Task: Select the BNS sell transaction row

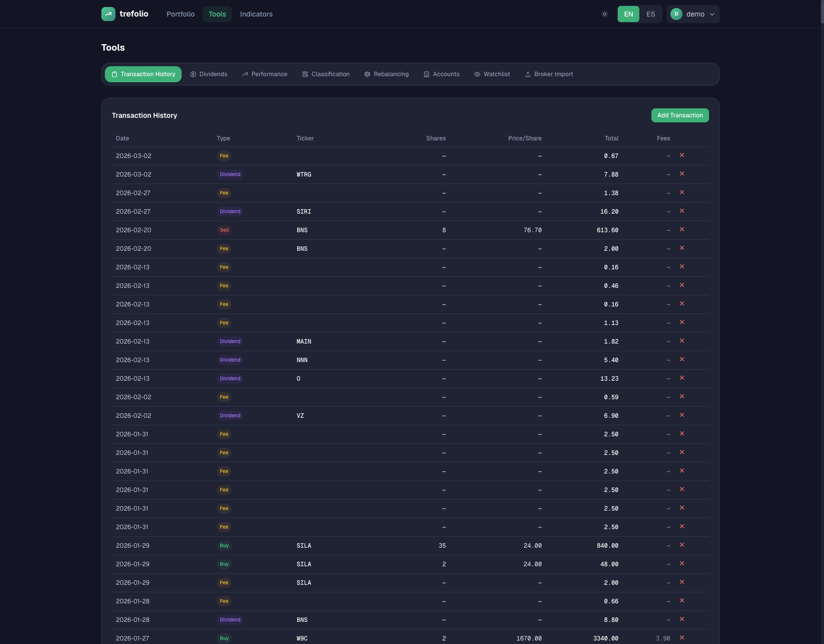Action: (x=351, y=230)
